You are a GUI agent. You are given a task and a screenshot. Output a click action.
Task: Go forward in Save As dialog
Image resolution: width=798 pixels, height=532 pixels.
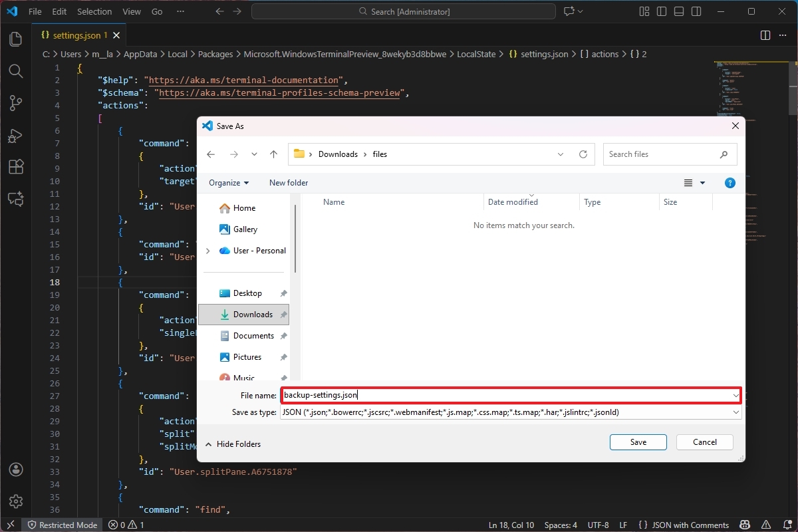coord(233,154)
